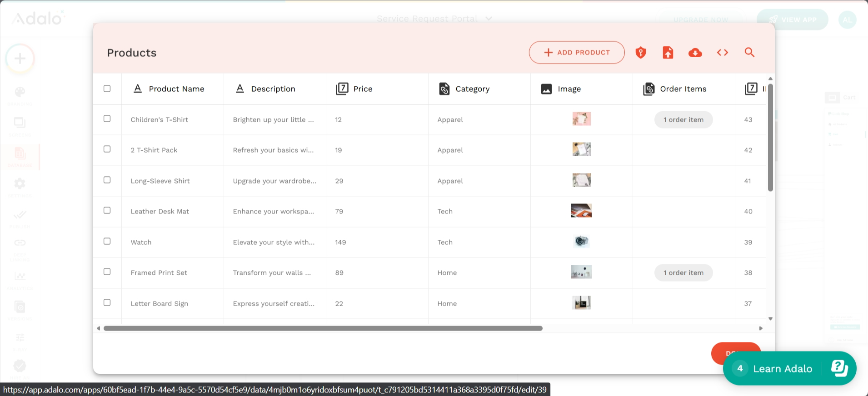Screen dimensions: 868x396
Task: Click the Upgrade Now button
Action: [701, 20]
